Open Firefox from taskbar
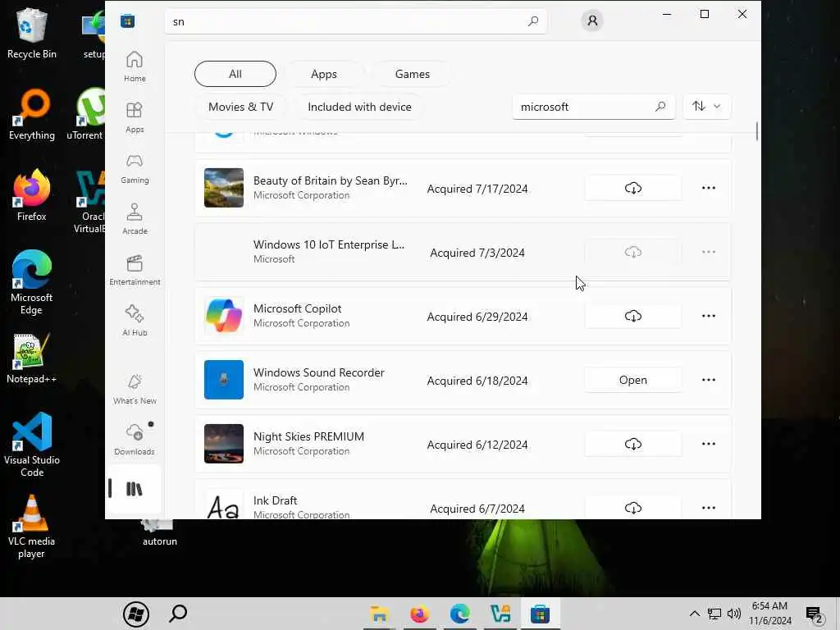 419,614
